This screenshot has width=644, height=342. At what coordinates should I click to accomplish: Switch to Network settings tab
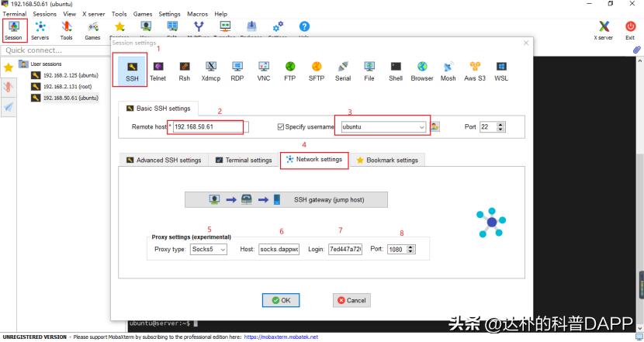[314, 160]
